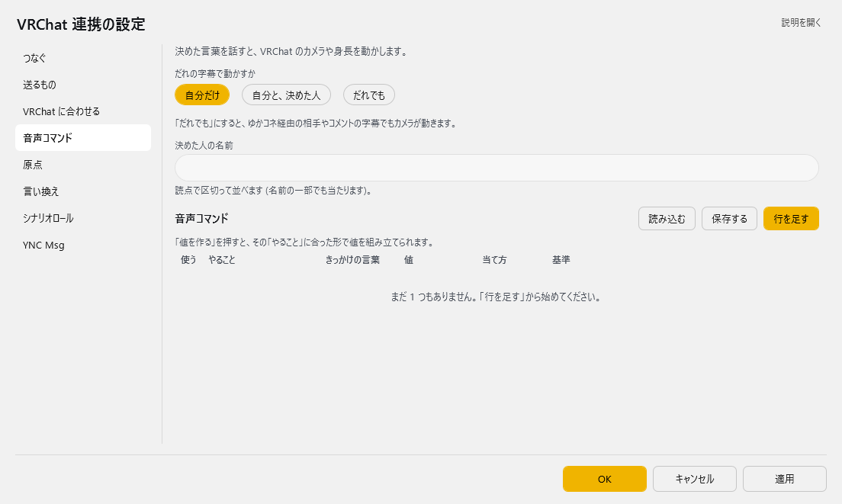Click the だれの字幕で動かすか label
Screen dimensions: 842x504
click(215, 74)
